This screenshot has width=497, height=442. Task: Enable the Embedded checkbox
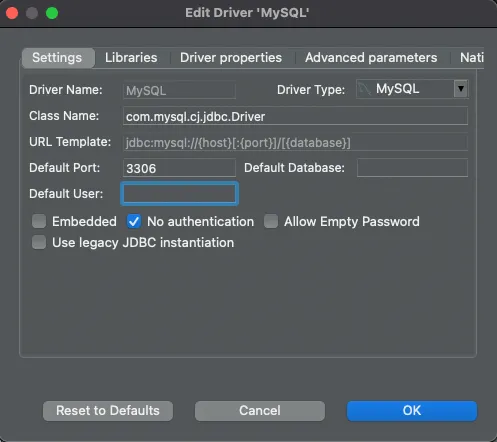pyautogui.click(x=39, y=221)
